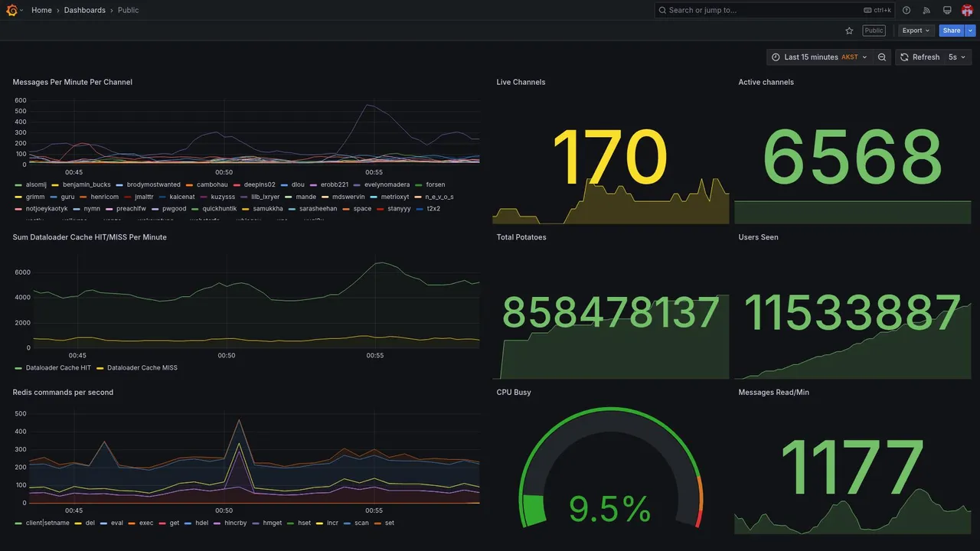Open Dashboards in the breadcrumb
This screenshot has width=980, height=551.
point(85,10)
